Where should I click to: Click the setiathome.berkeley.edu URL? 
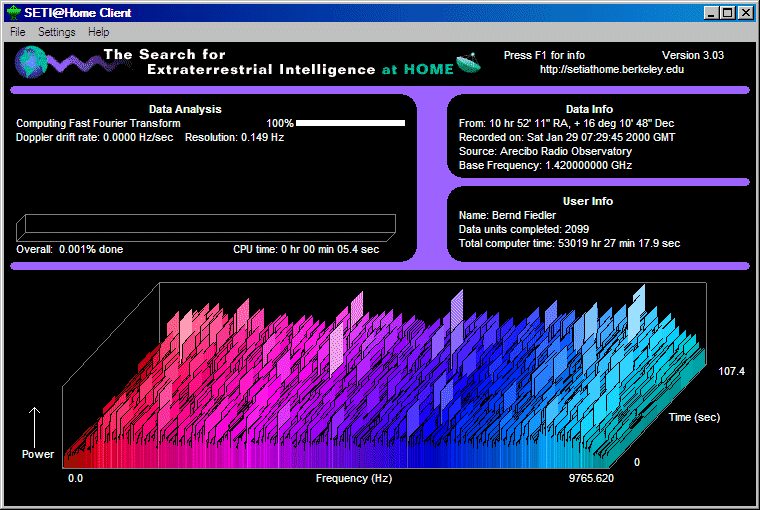tap(612, 69)
